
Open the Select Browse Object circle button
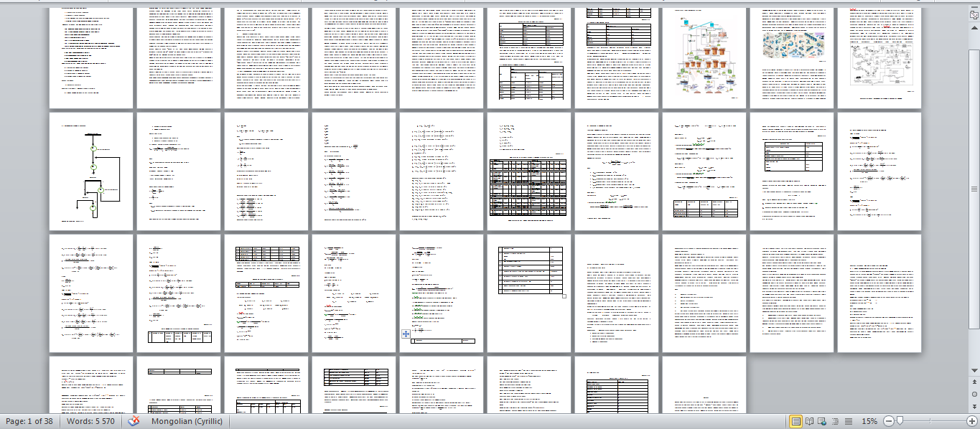[x=974, y=395]
